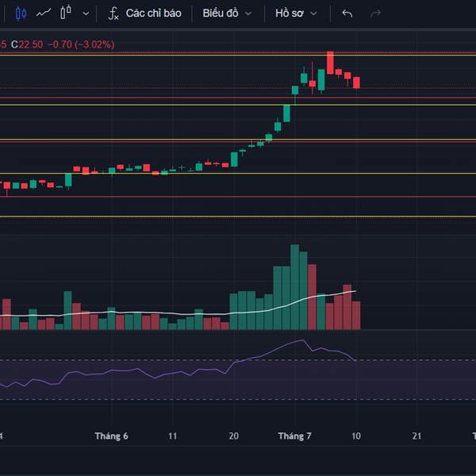Select the candlestick chart type icon
Screen dimensions: 476x476
21,13
